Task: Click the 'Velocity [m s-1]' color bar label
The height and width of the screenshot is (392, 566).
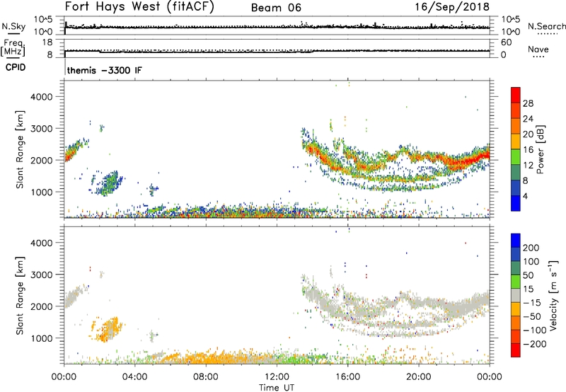Action: click(x=553, y=295)
